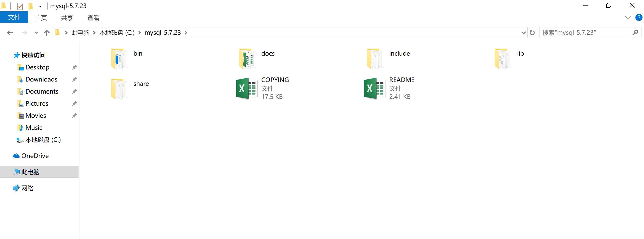
Task: Go up one folder level
Action: click(47, 33)
